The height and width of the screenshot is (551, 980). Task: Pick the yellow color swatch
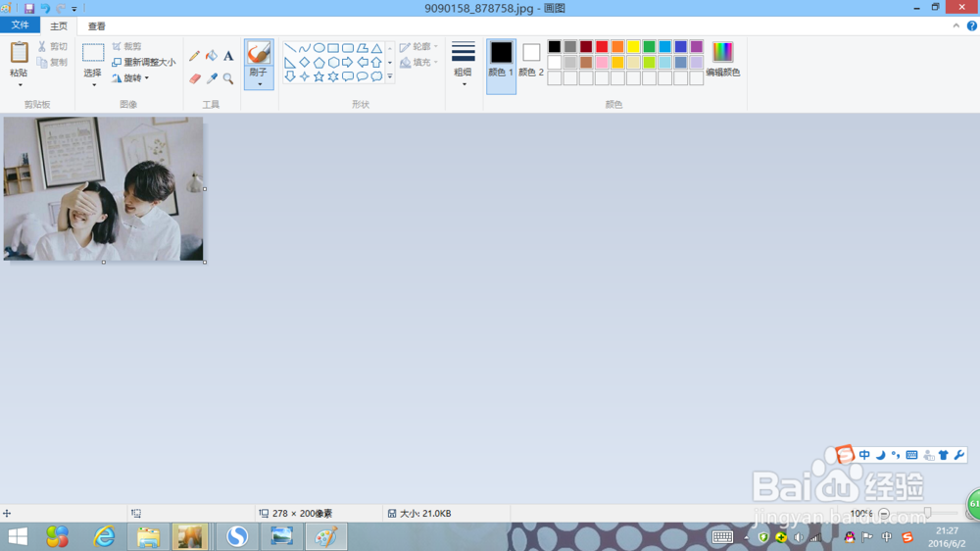pyautogui.click(x=633, y=46)
